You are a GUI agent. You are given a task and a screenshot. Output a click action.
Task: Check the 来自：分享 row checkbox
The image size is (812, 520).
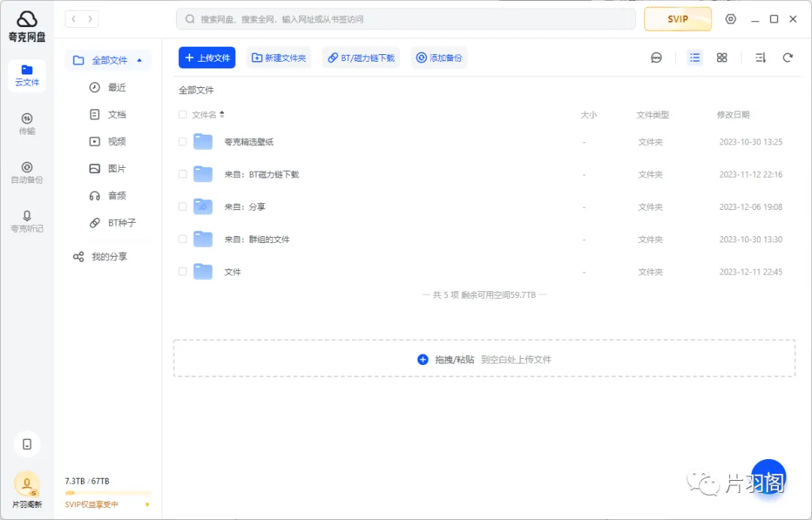coord(182,207)
